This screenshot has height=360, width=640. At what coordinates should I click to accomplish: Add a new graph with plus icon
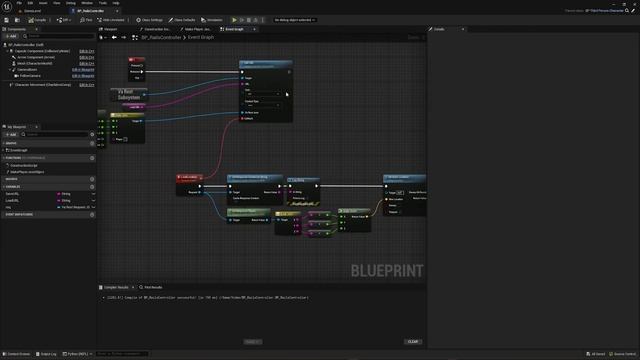[92, 143]
